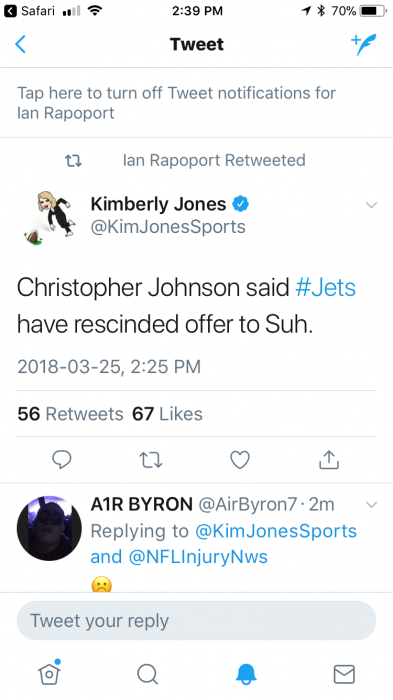Open the #Jets hashtag link

click(x=326, y=287)
